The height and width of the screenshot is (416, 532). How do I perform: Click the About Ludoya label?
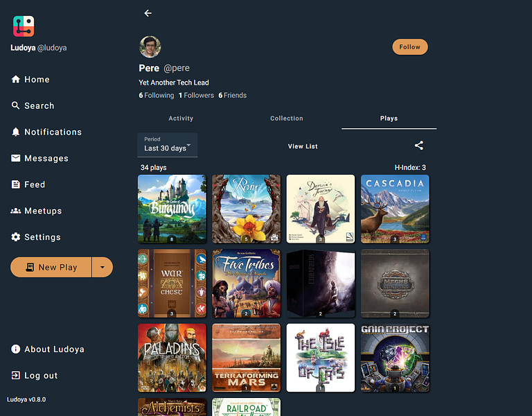pyautogui.click(x=54, y=349)
